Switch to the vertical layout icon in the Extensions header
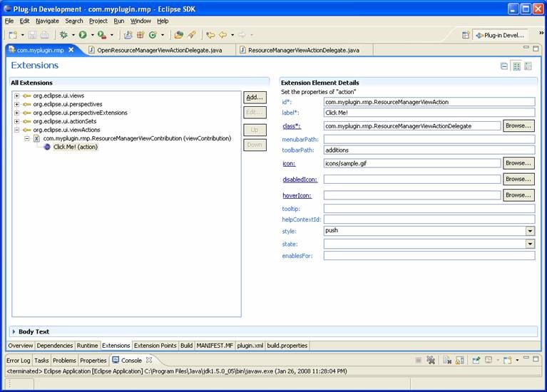 528,66
